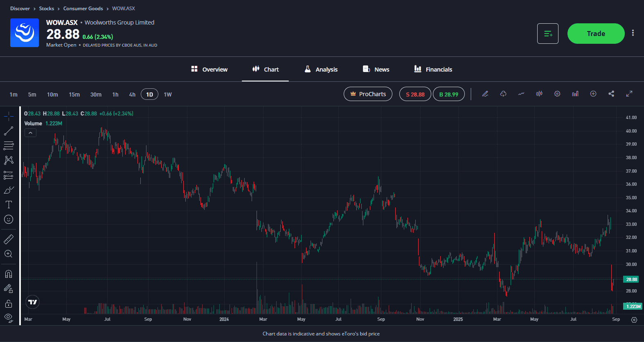Open ProCharts
The height and width of the screenshot is (342, 644).
pos(368,94)
